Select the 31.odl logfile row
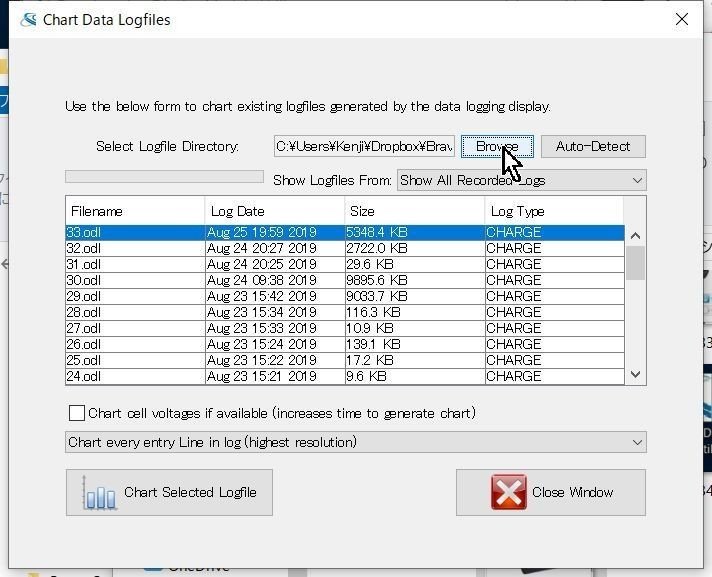Screen dimensions: 712x577 [345, 264]
